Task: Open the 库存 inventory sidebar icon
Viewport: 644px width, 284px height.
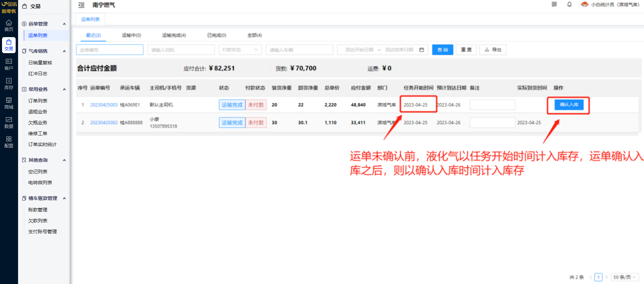Action: point(9,84)
